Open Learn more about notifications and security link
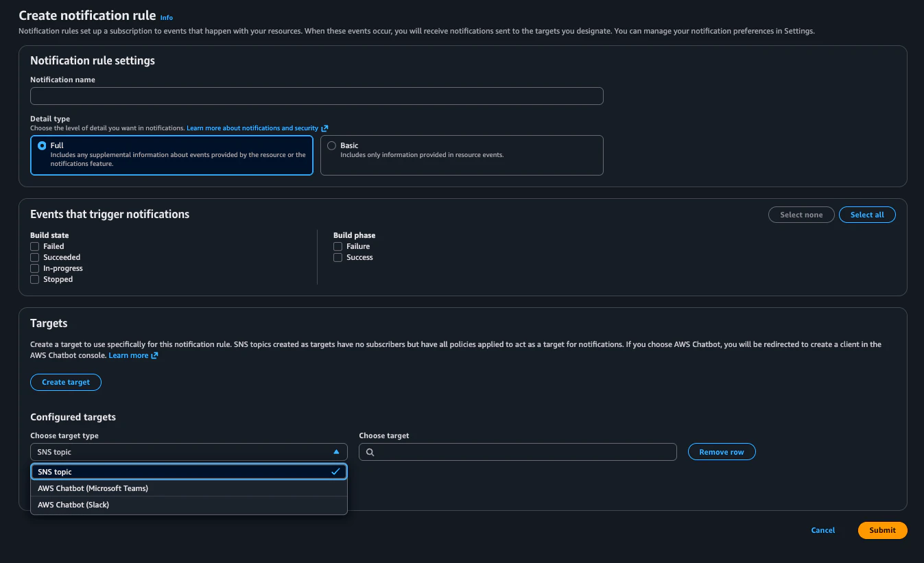 [252, 128]
